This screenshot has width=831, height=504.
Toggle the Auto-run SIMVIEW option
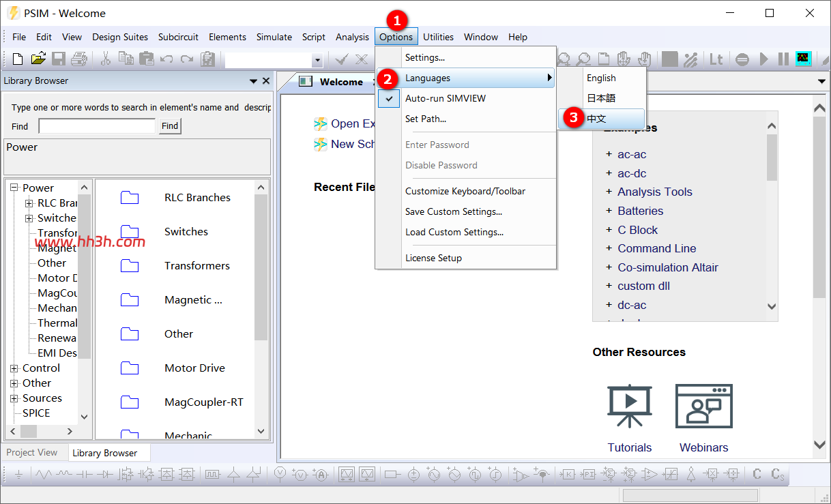[465, 98]
